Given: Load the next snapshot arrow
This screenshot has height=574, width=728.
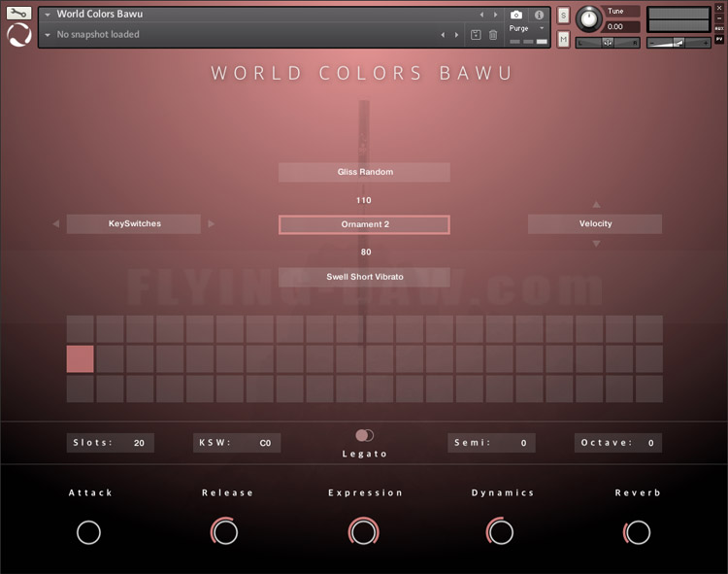Looking at the screenshot, I should click(456, 35).
